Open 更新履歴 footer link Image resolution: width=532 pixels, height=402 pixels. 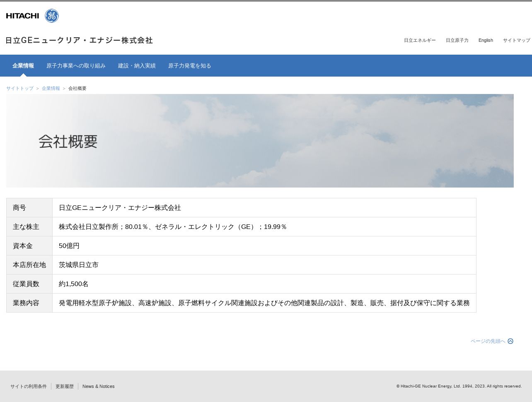point(65,386)
